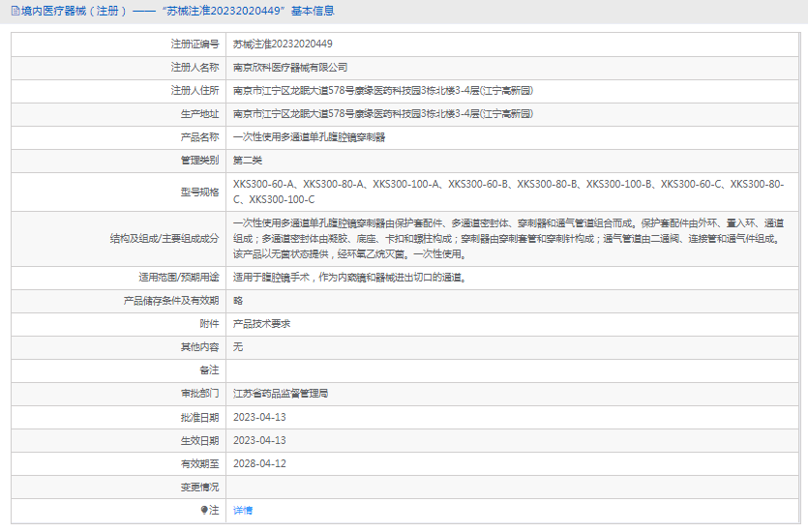
Task: Select registration number 苏械注准20232020449 cell
Action: click(x=283, y=44)
